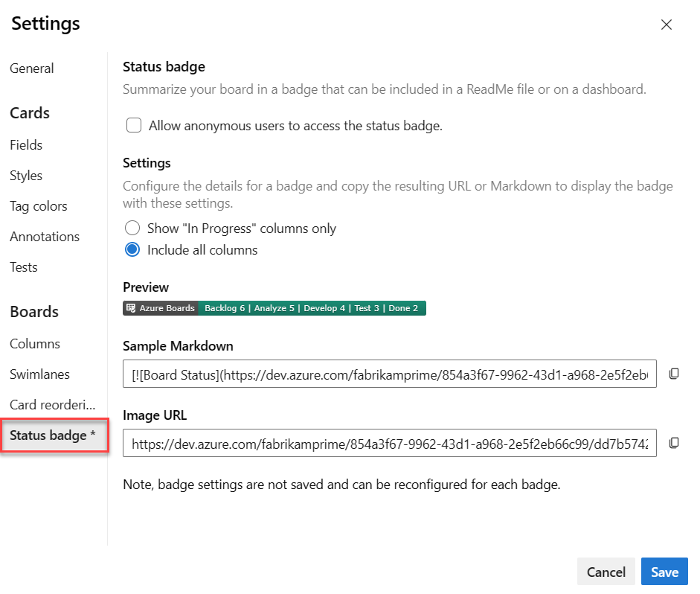
Task: View the Annotations settings
Action: click(x=45, y=236)
